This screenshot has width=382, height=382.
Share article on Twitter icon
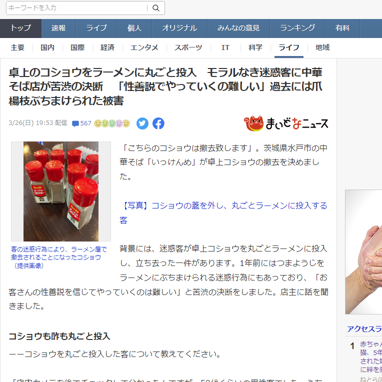(142, 123)
